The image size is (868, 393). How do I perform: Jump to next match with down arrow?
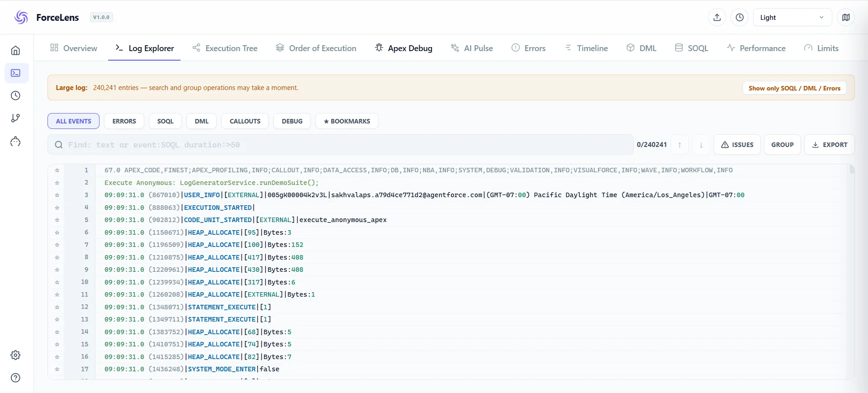[x=701, y=145]
